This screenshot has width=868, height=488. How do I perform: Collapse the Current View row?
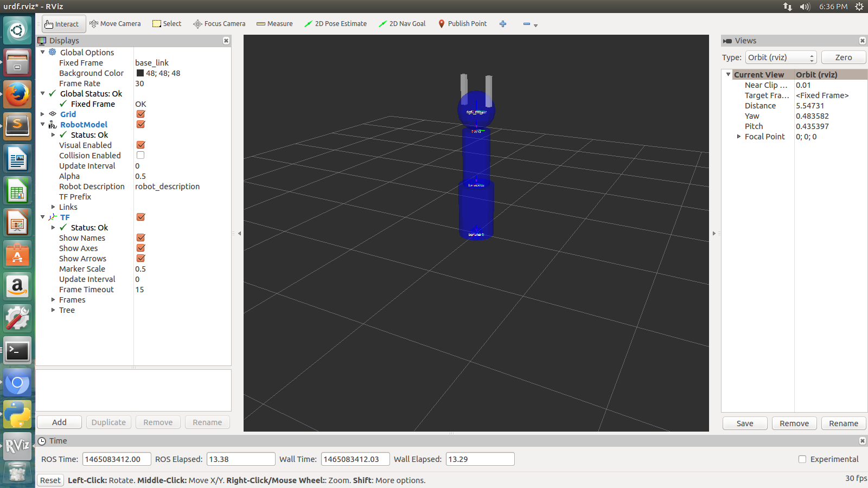pyautogui.click(x=729, y=74)
